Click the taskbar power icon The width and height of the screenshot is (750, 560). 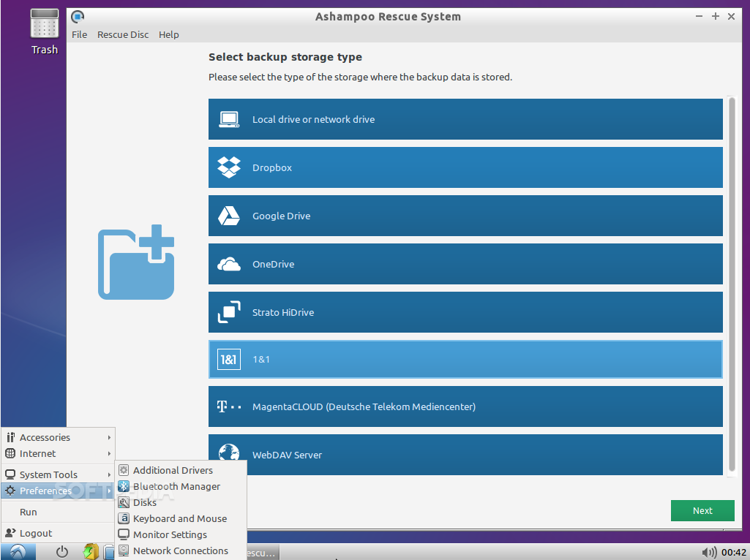pyautogui.click(x=62, y=553)
